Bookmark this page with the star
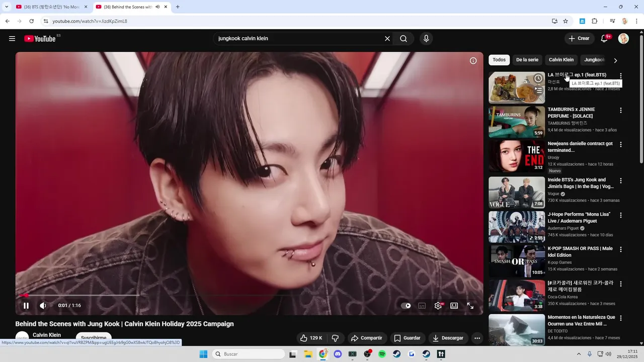Viewport: 644px width, 362px height. coord(566,21)
